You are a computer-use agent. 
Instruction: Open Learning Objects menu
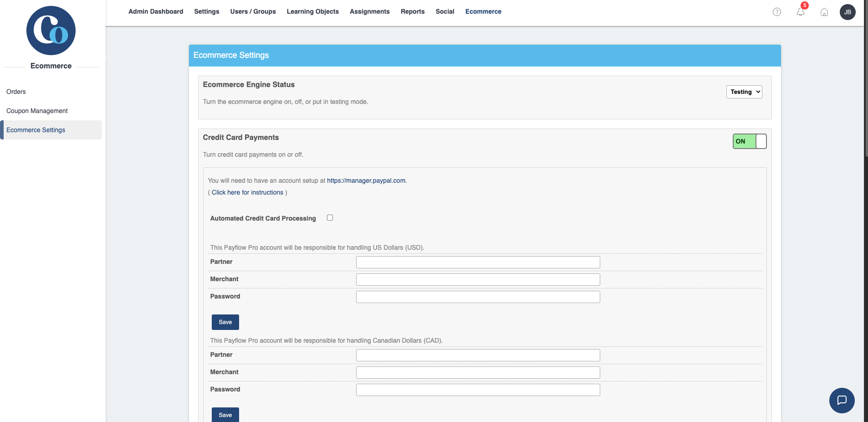[313, 11]
